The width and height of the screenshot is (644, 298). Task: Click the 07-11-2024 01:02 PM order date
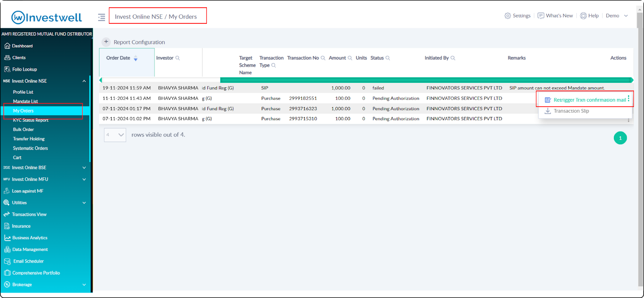[x=126, y=119]
